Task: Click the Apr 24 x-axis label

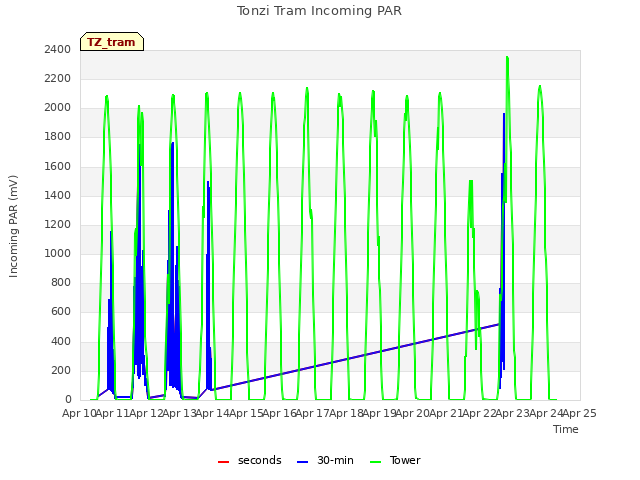Action: pyautogui.click(x=546, y=414)
